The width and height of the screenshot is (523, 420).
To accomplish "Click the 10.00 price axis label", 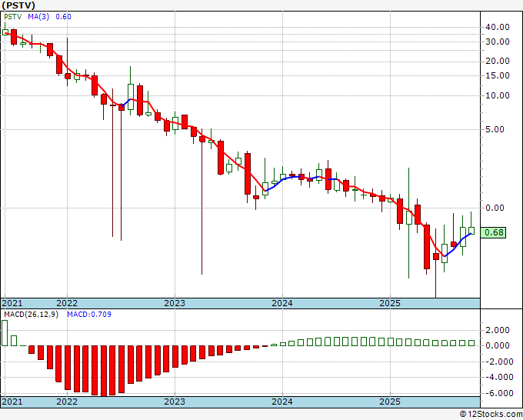I will (498, 95).
